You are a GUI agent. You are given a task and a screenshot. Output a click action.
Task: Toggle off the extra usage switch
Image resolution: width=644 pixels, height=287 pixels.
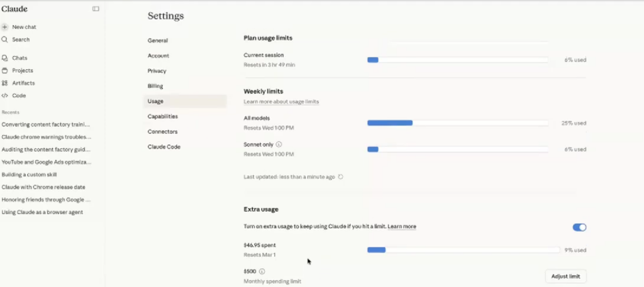[579, 227]
